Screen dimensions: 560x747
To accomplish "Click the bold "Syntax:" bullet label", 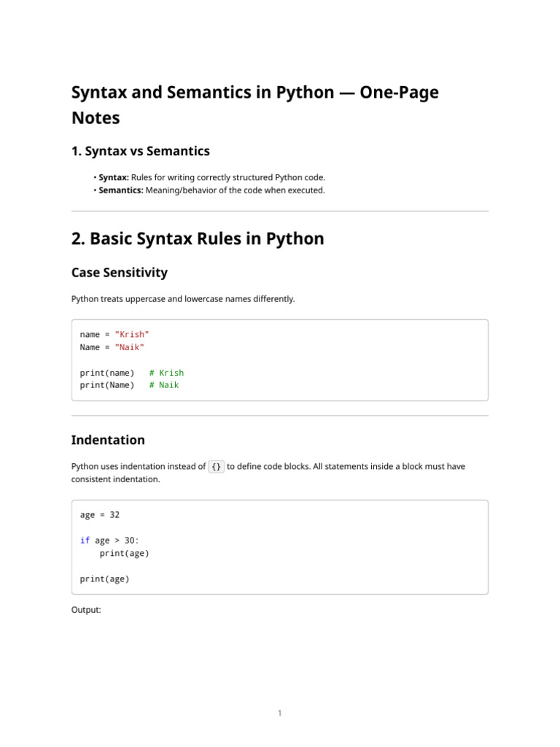I will point(114,177).
